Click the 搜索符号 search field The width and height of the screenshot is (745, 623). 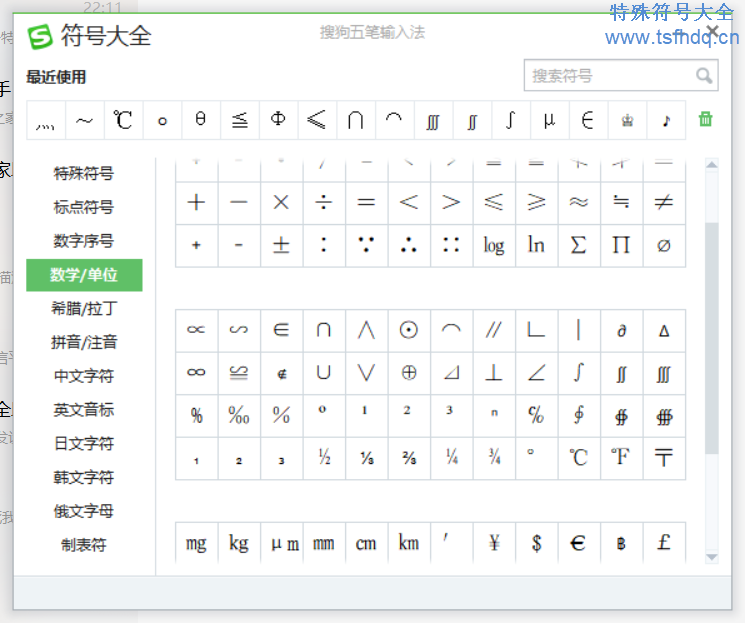[x=608, y=76]
